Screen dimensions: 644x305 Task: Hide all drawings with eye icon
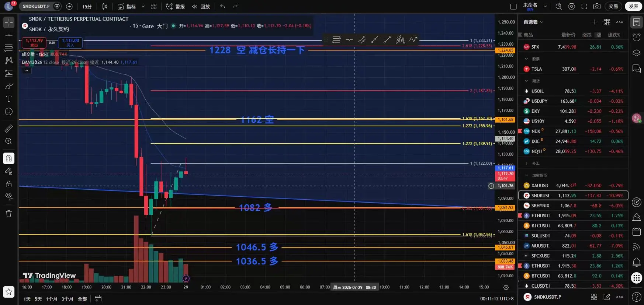tap(9, 196)
